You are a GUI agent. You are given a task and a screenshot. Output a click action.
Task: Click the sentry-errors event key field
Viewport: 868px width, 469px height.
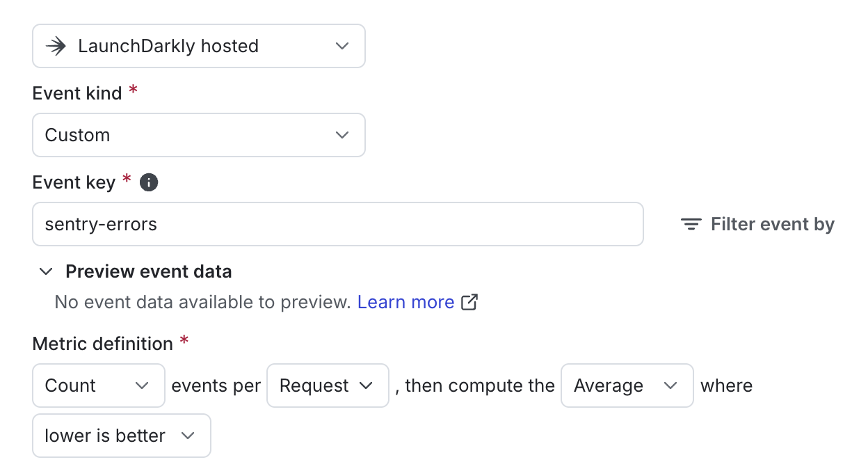[x=338, y=224]
